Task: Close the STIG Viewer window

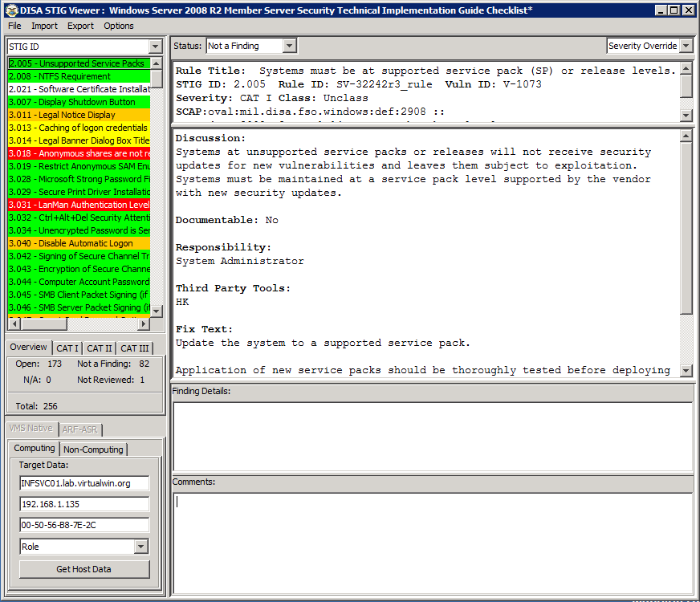Action: [689, 10]
